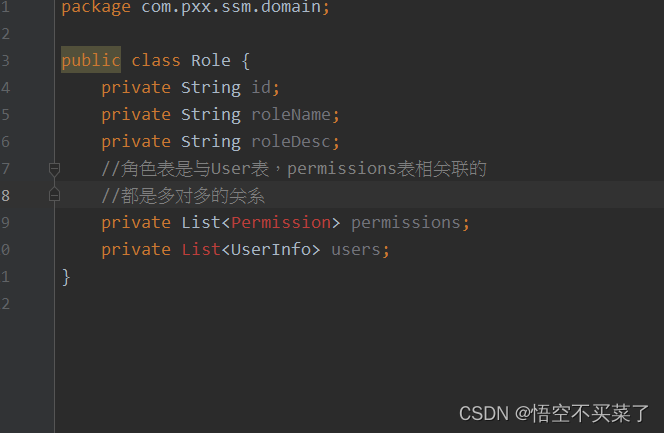
Task: Place cursor on the Role class name
Action: (x=211, y=61)
